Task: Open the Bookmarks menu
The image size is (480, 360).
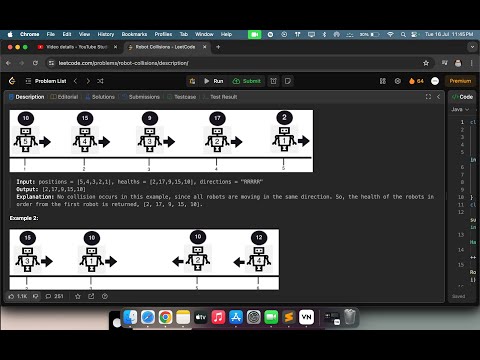Action: point(134,34)
